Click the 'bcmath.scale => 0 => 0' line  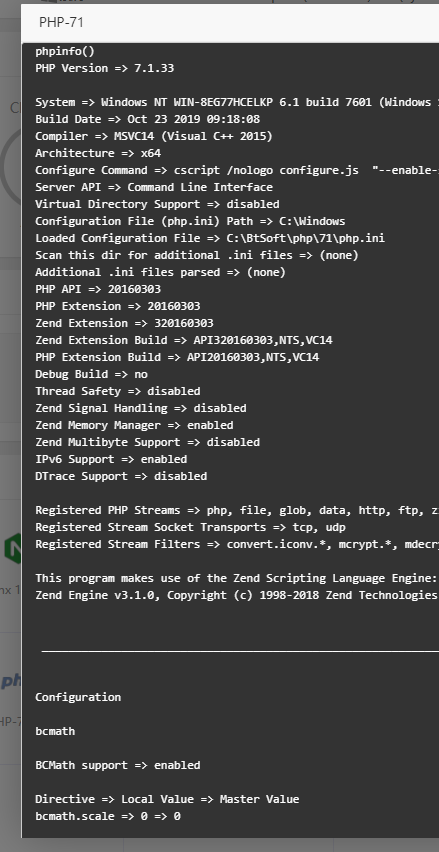point(108,816)
